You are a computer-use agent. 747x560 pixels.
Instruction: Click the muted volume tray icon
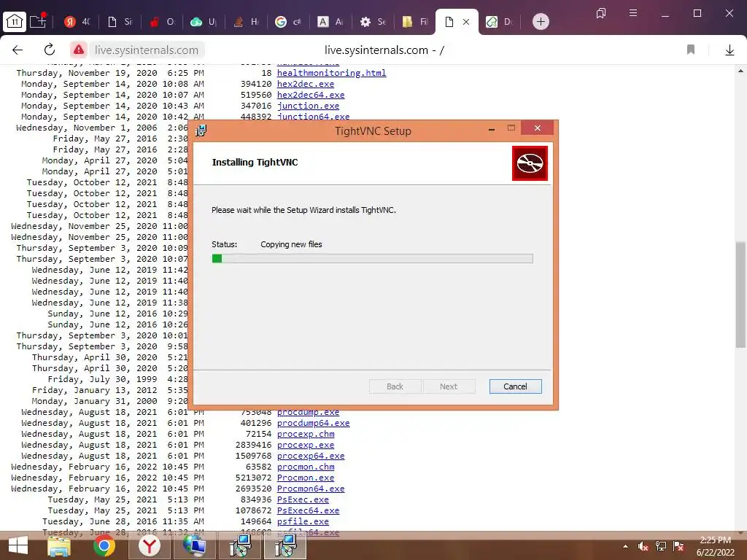tap(643, 546)
